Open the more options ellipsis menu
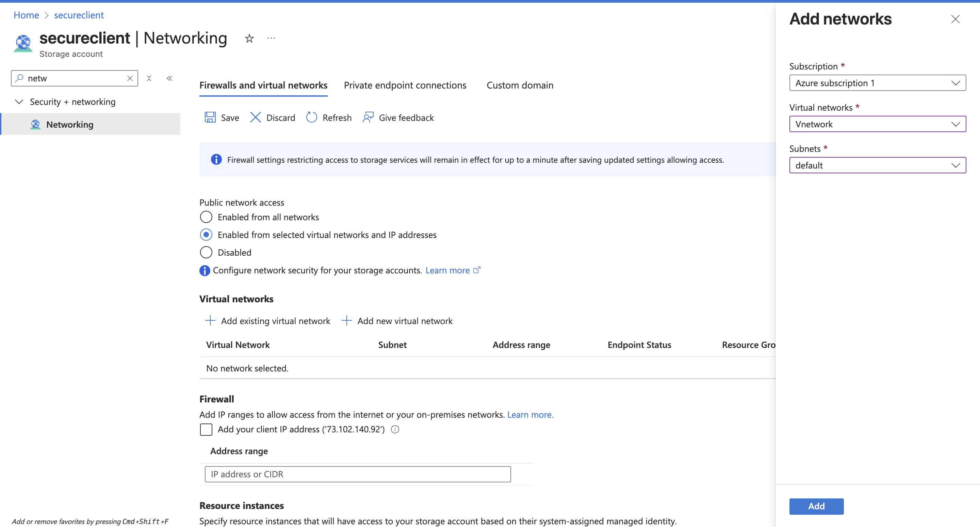This screenshot has width=980, height=527. [x=271, y=38]
